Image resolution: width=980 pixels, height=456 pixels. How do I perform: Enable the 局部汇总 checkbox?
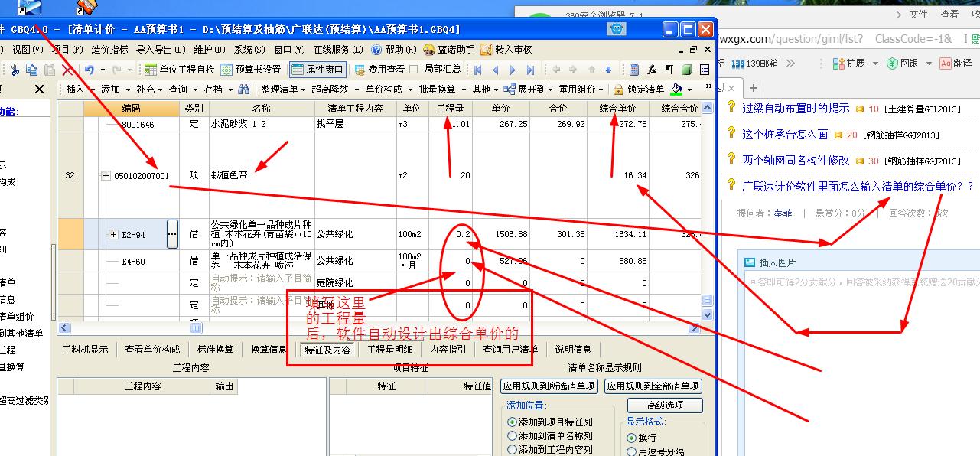[x=414, y=70]
